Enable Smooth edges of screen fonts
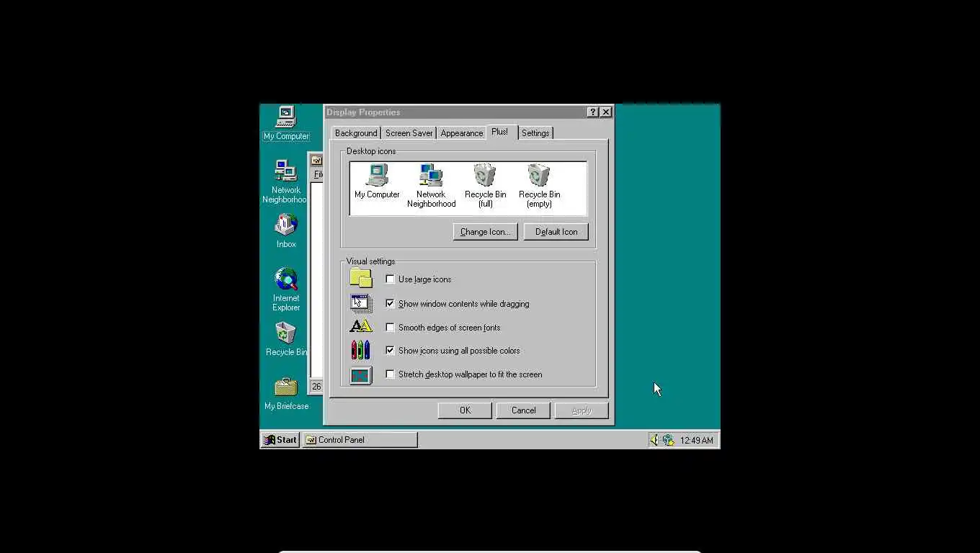This screenshot has width=980, height=553. point(391,328)
